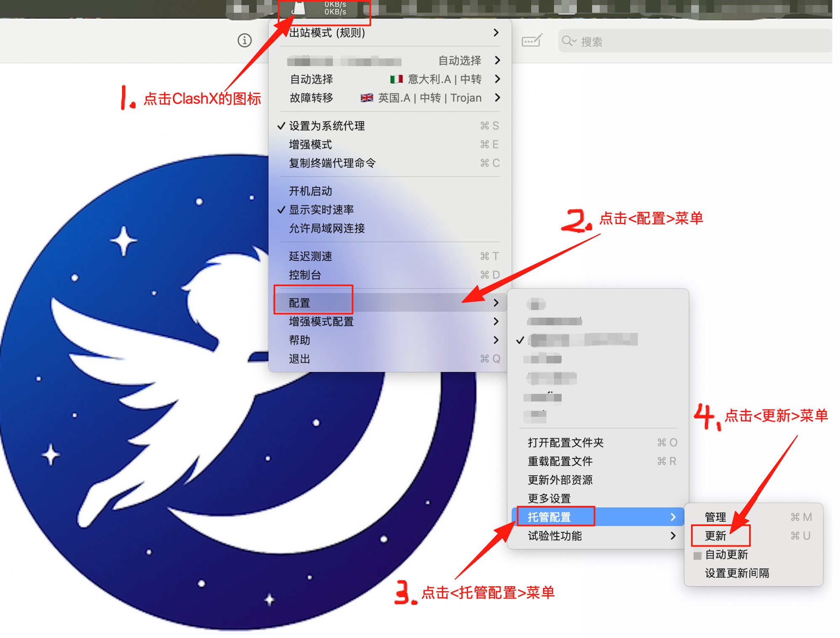This screenshot has width=840, height=638.
Task: Click the search magnifier icon
Action: pyautogui.click(x=567, y=41)
